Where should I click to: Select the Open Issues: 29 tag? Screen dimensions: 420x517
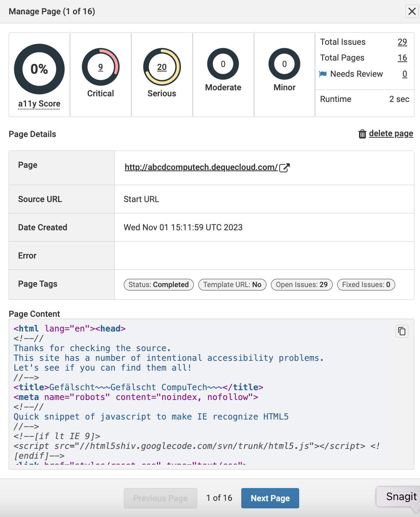pyautogui.click(x=301, y=284)
